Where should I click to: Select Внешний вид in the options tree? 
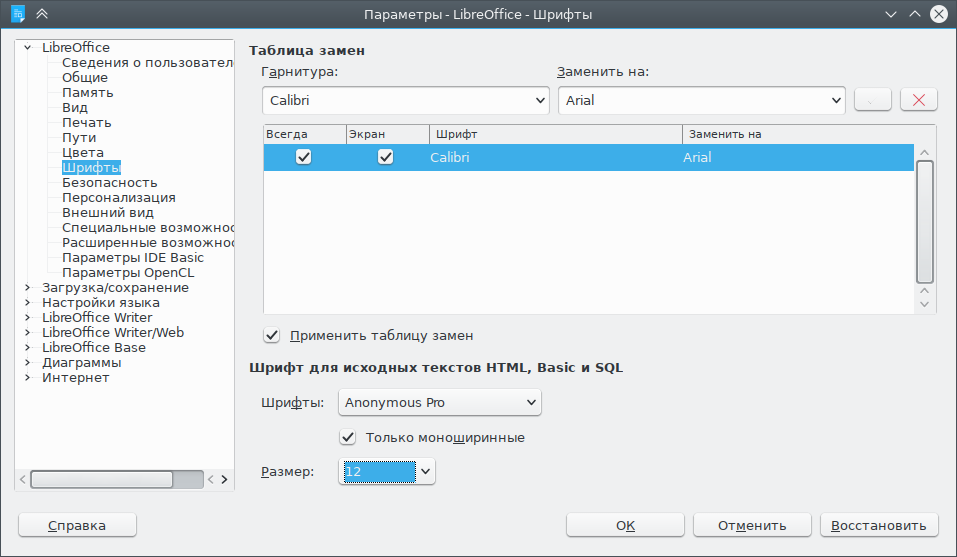point(108,212)
